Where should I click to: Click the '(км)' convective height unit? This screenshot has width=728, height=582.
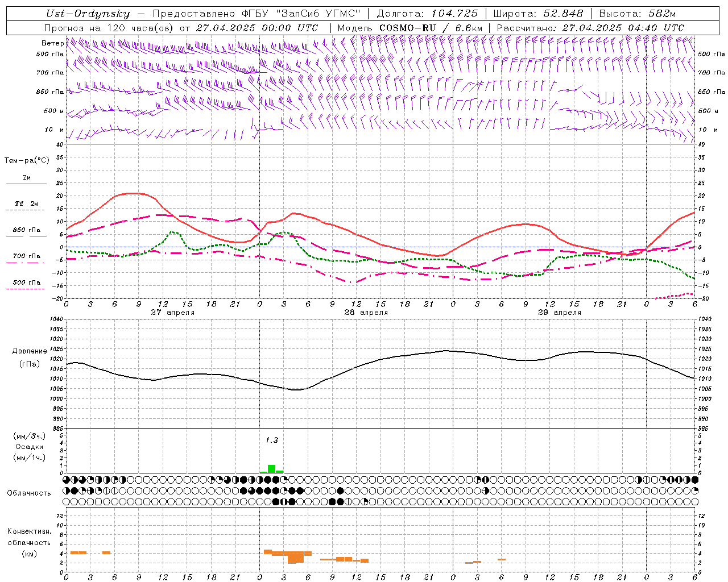pyautogui.click(x=30, y=554)
